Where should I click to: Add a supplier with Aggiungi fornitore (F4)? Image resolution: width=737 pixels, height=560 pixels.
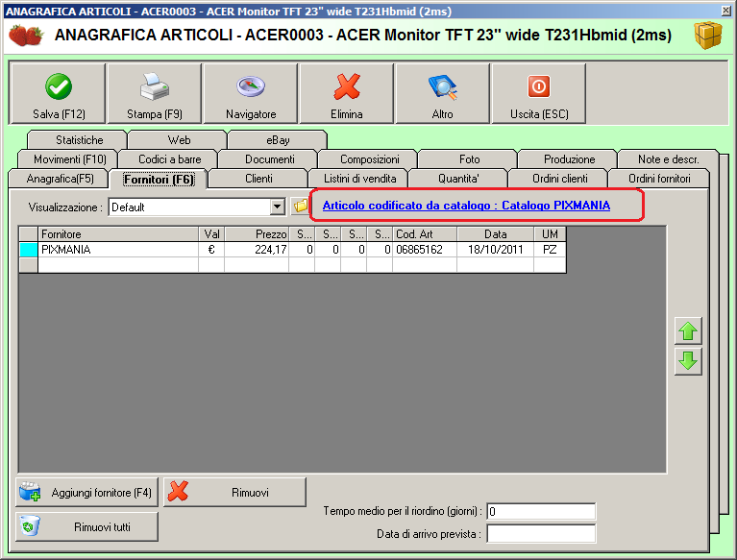tap(86, 493)
